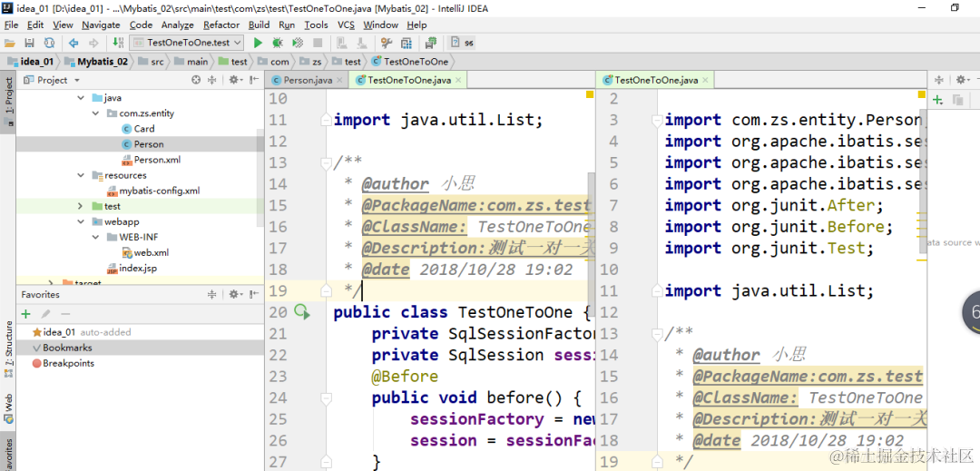This screenshot has width=980, height=471.
Task: Click the Build project down-arrow icon
Action: (x=117, y=43)
